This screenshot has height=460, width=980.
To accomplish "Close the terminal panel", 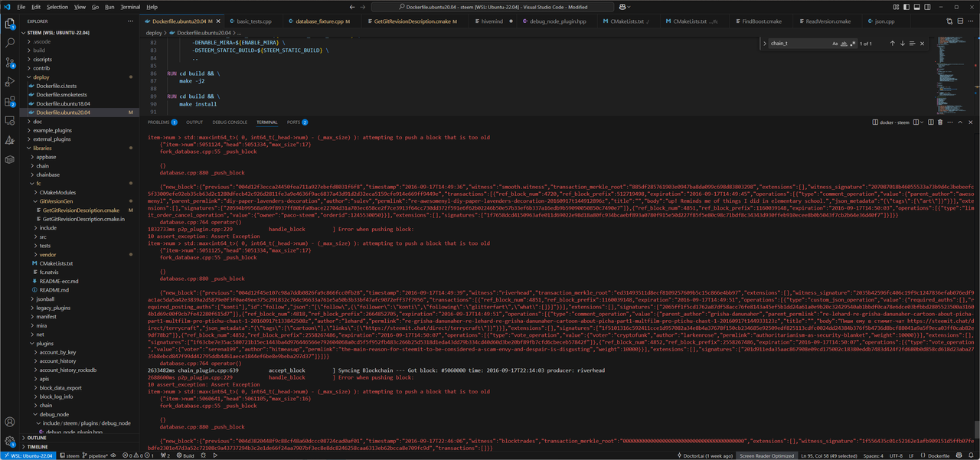I will 969,122.
